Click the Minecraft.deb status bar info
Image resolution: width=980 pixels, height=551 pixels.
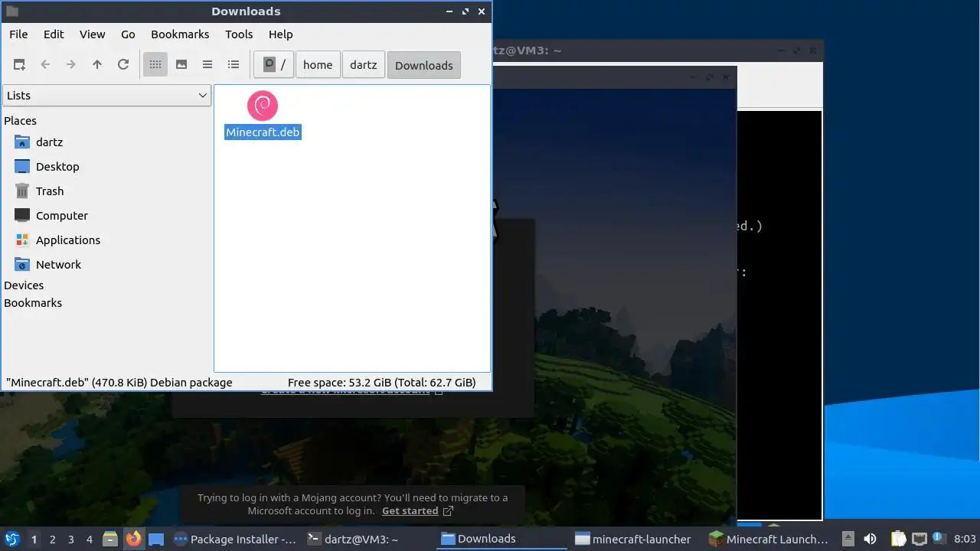(119, 383)
